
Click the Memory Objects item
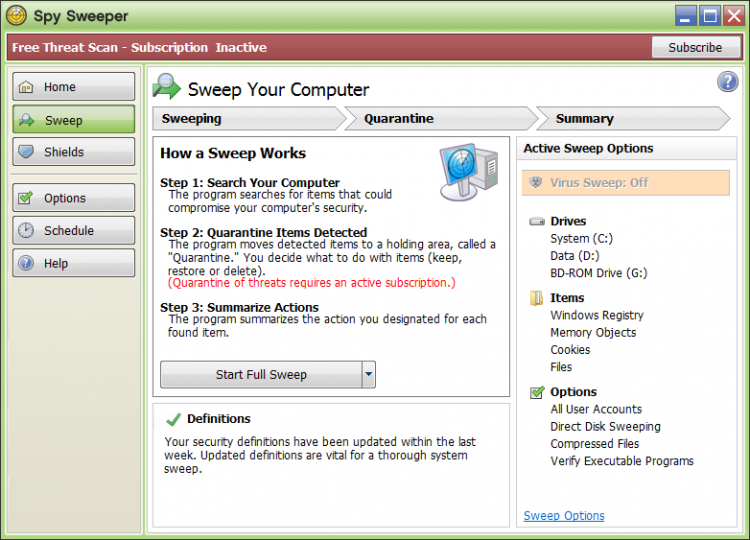tap(593, 332)
